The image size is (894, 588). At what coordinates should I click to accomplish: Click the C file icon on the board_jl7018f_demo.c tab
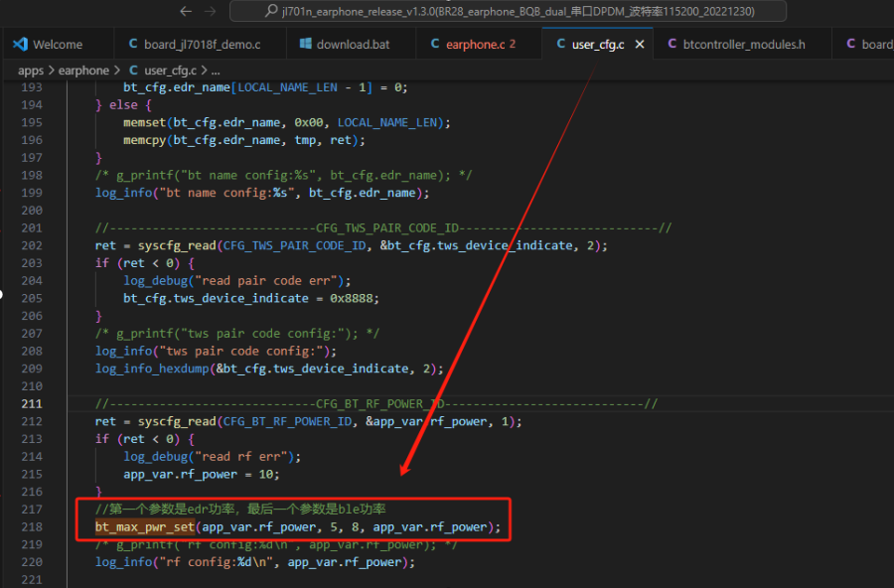click(133, 44)
